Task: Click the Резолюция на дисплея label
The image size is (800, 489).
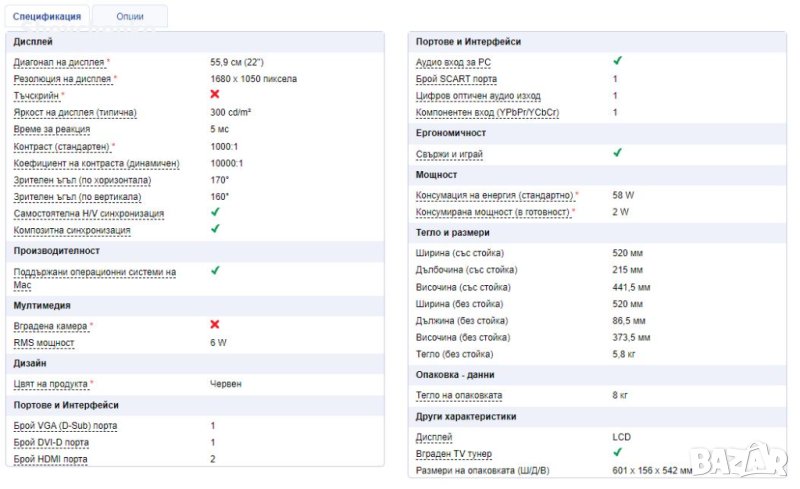Action: 62,78
